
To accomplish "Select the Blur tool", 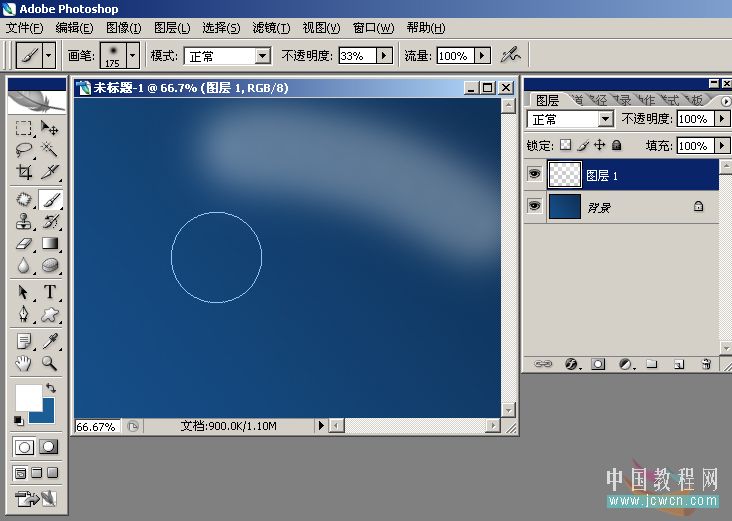I will (23, 266).
